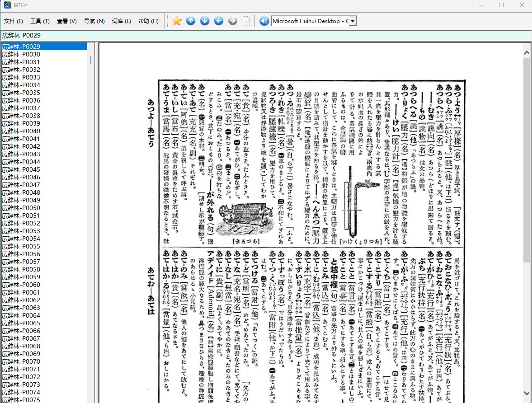Go to next entry with down arrow

pos(205,21)
